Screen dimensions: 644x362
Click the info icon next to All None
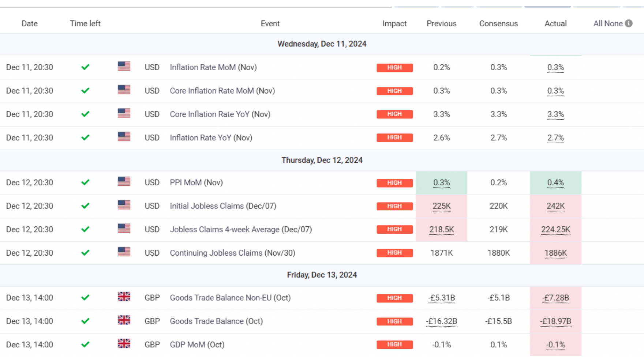point(629,23)
